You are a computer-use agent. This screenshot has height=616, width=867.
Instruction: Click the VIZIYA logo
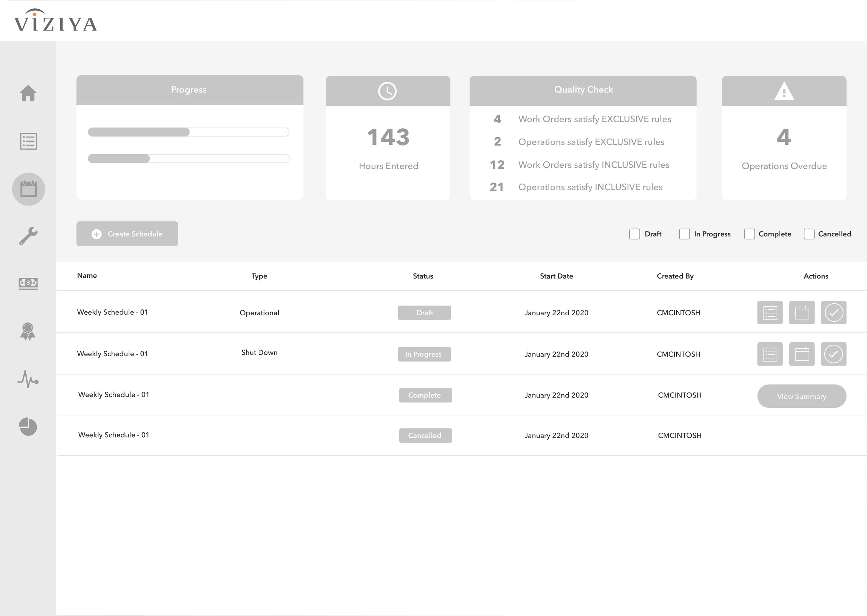pos(56,21)
